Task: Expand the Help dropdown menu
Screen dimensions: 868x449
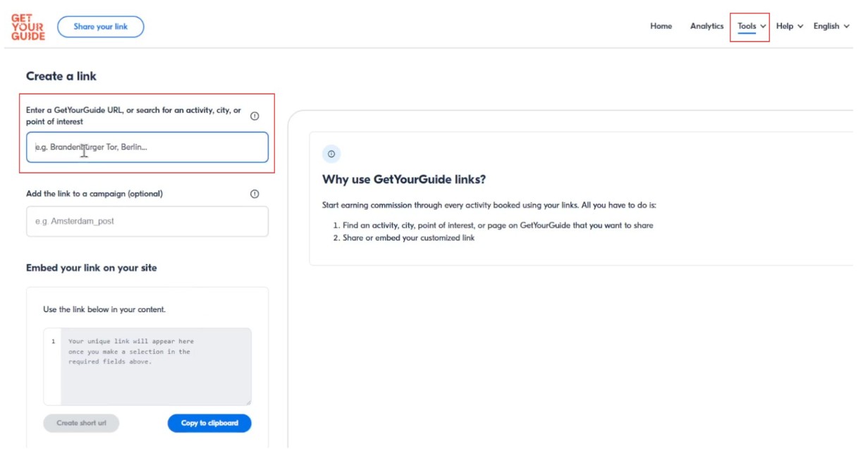Action: click(789, 27)
